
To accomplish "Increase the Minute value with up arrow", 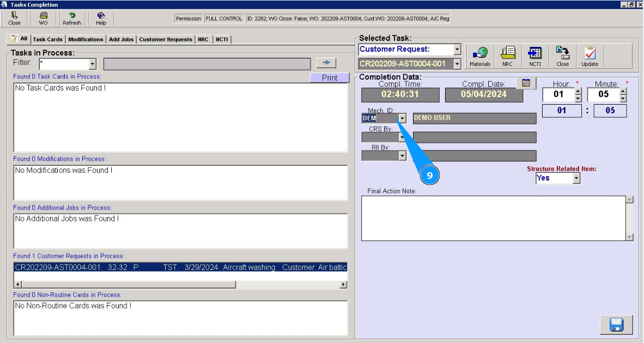I will pos(623,91).
